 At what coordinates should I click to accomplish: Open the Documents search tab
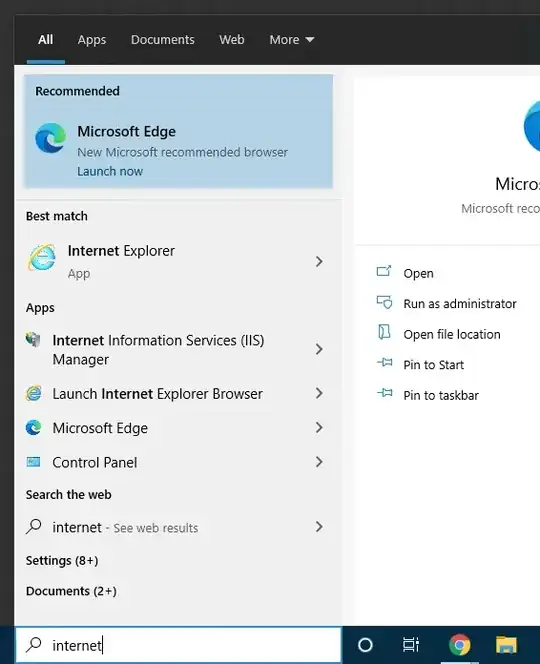tap(163, 40)
